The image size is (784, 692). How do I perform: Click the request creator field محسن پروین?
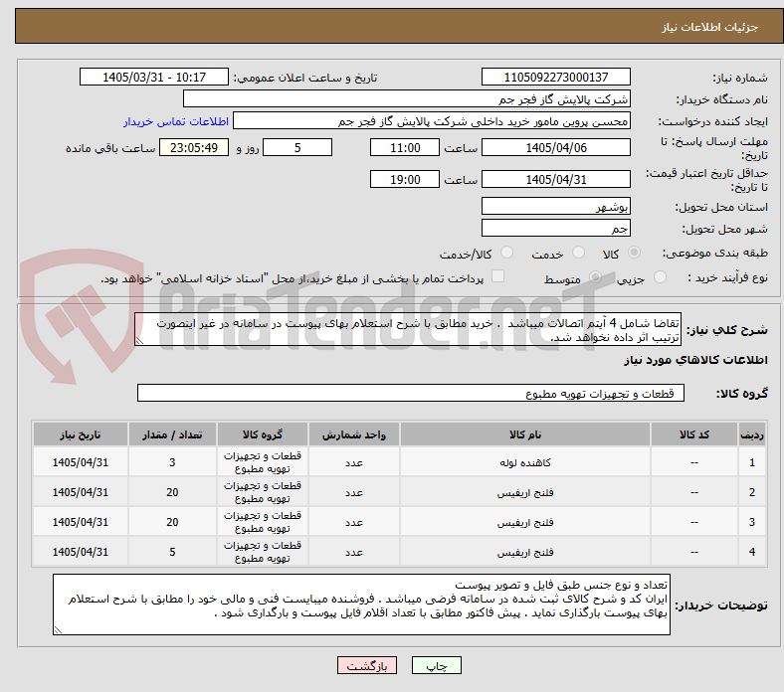[x=432, y=121]
